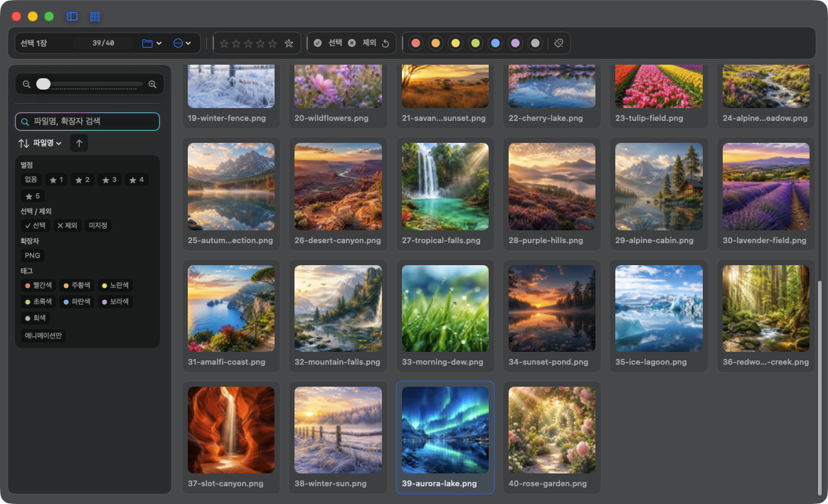
Task: Click the 33-morning-dew.png file name
Action: pos(442,362)
